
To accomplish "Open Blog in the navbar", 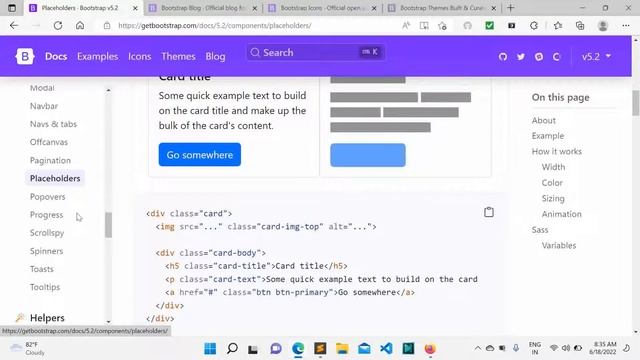I will tap(215, 56).
